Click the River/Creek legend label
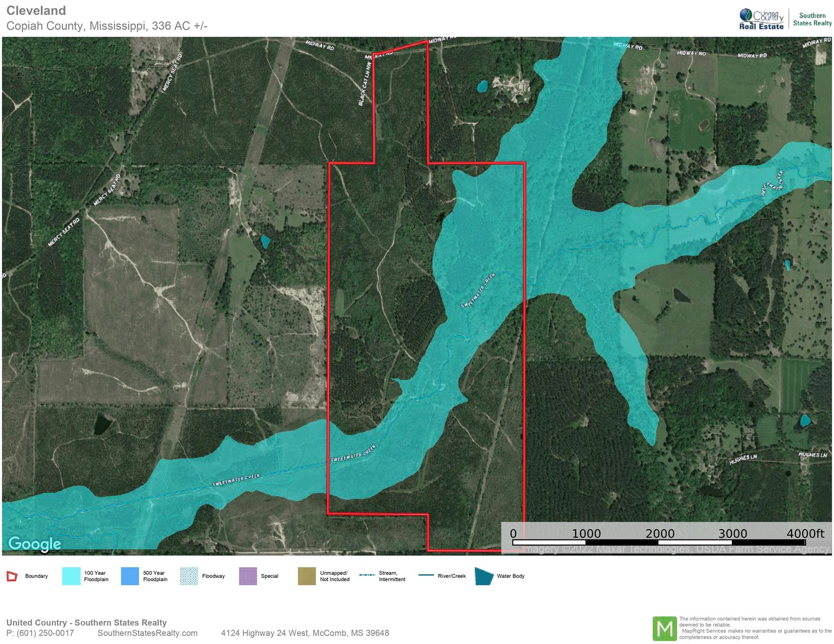 pos(452,576)
